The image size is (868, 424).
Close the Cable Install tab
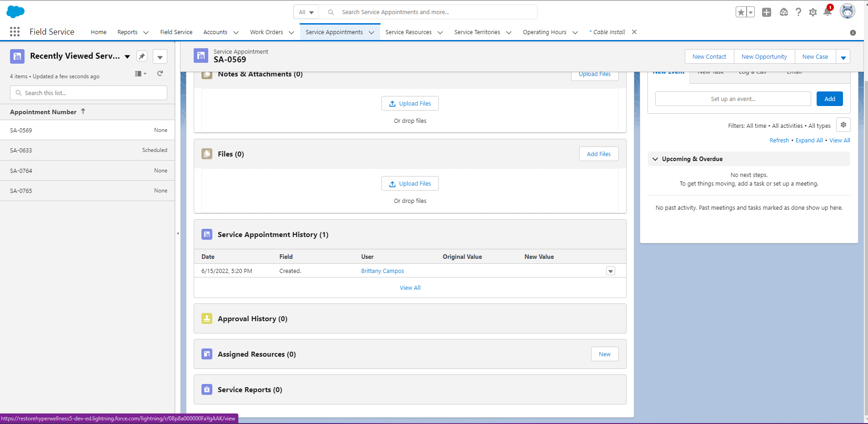634,32
